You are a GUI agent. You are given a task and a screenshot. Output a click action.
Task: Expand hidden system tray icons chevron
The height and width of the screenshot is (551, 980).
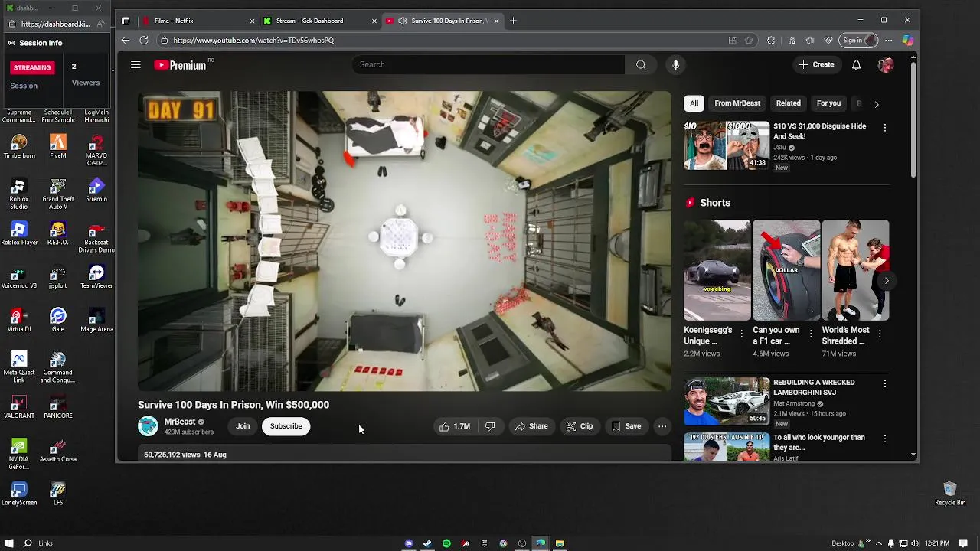click(x=878, y=543)
